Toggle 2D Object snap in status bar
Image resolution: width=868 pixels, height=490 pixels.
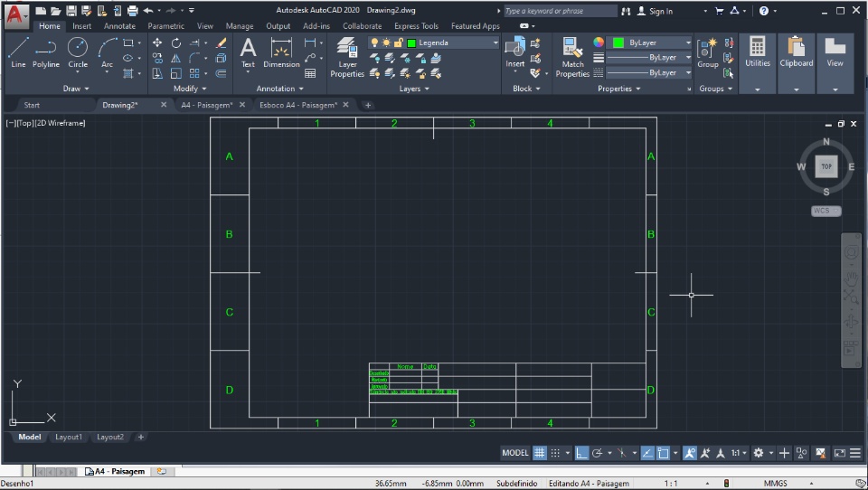click(x=663, y=453)
